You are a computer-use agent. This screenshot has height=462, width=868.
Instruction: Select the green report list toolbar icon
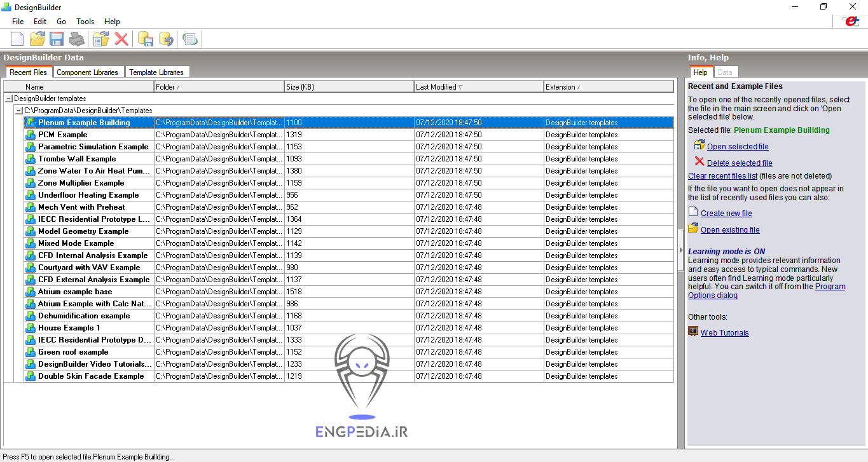coord(189,39)
